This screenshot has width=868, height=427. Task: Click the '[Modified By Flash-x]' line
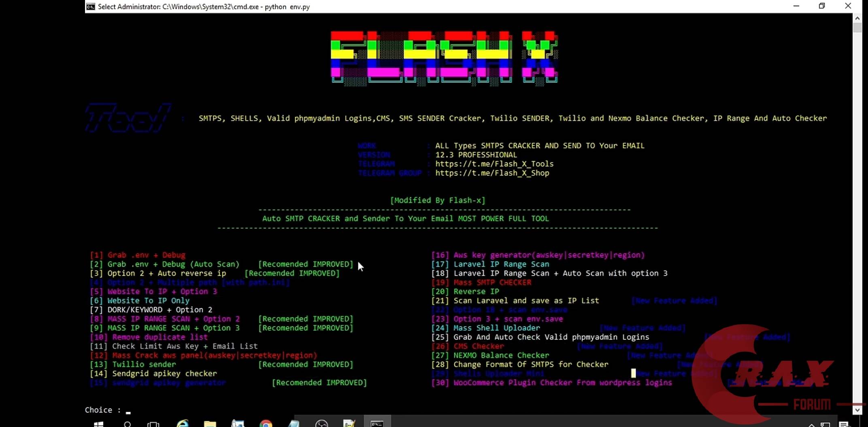click(438, 200)
